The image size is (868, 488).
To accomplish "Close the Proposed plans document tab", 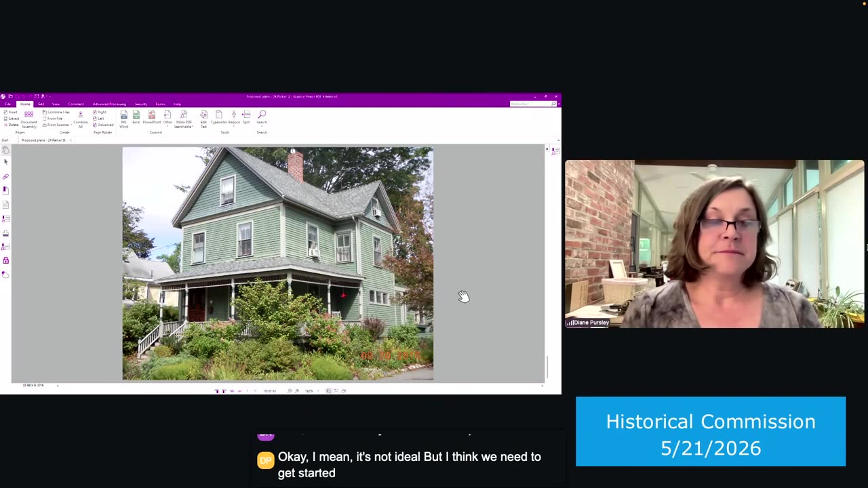I will point(71,140).
